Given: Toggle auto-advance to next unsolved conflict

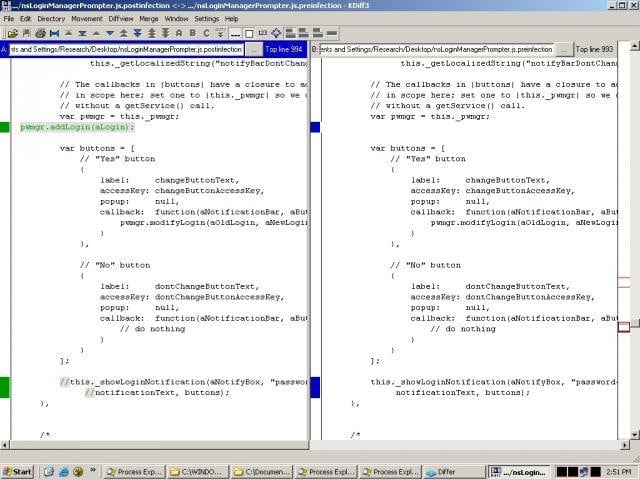Looking at the screenshot, I should point(220,33).
